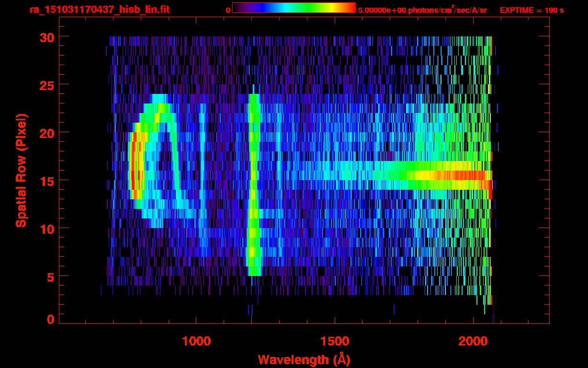
Task: Click the x-axis tick label 2000
Action: (x=473, y=341)
